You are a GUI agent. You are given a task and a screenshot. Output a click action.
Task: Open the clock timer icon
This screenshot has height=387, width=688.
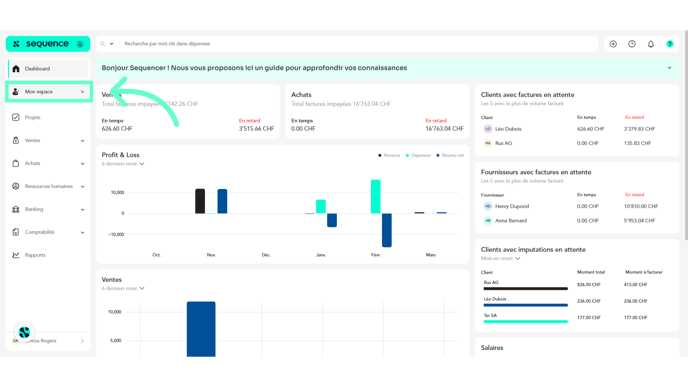point(632,44)
